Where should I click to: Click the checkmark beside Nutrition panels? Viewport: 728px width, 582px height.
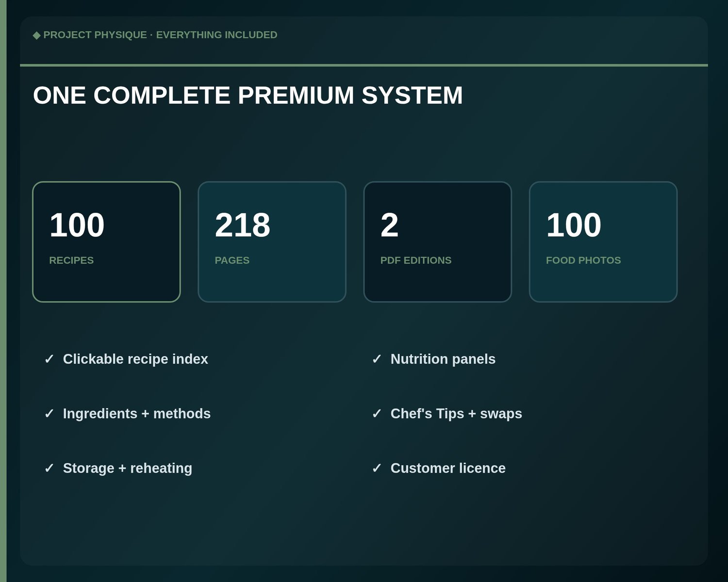point(377,359)
